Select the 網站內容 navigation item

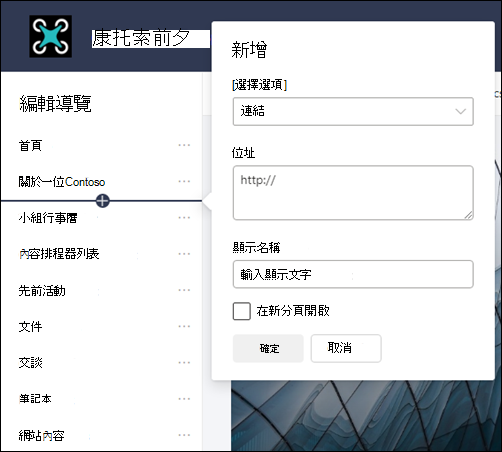(x=41, y=435)
